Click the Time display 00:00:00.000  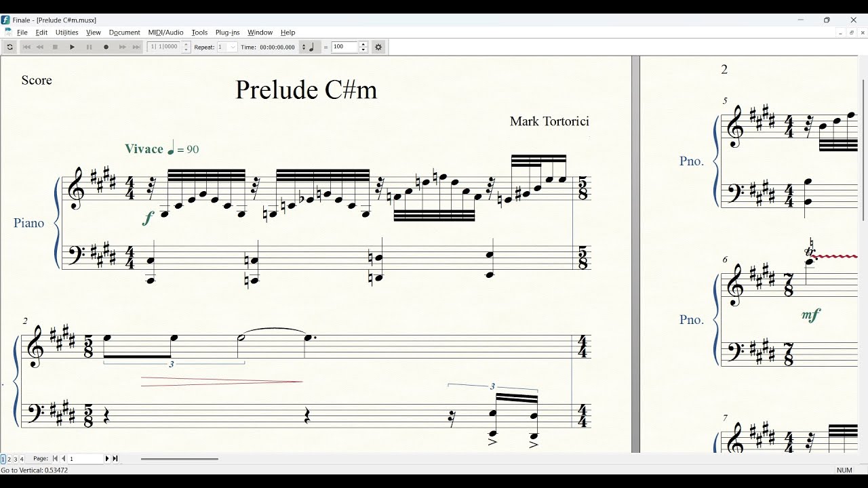pos(277,47)
